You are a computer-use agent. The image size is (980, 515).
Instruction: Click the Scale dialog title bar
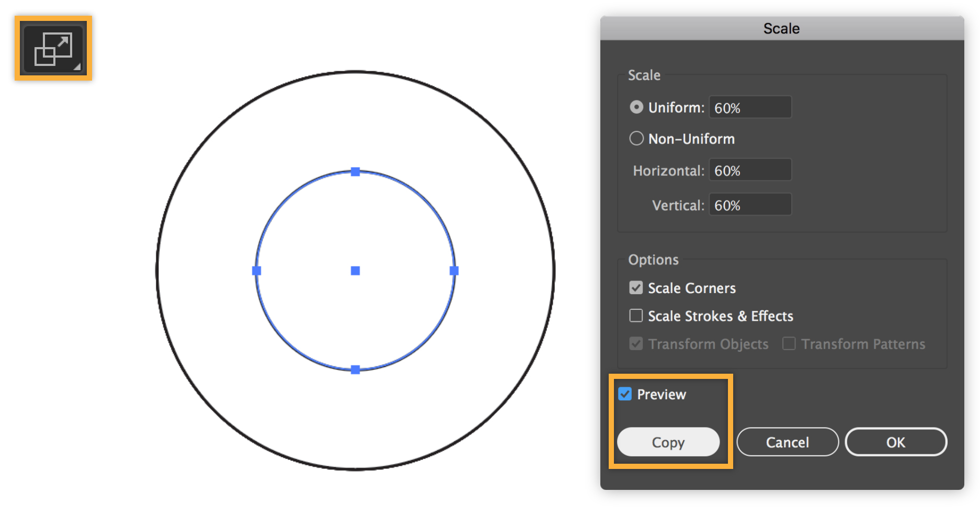coord(781,28)
